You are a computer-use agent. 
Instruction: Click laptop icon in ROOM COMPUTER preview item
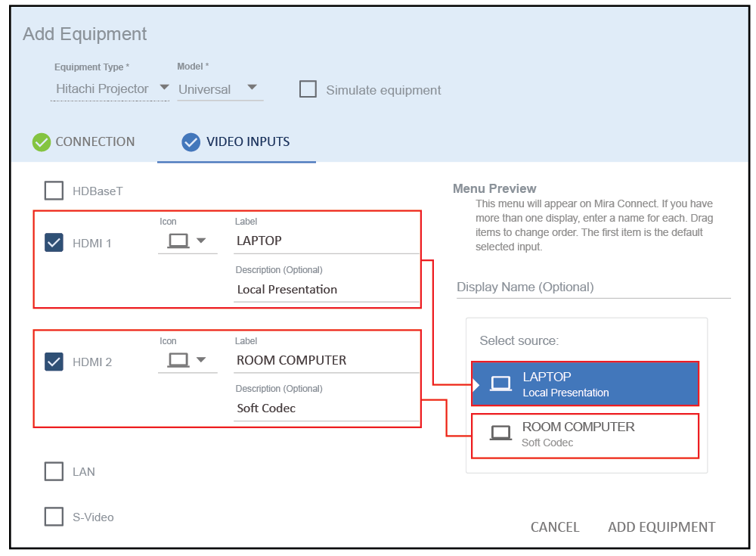coord(500,433)
